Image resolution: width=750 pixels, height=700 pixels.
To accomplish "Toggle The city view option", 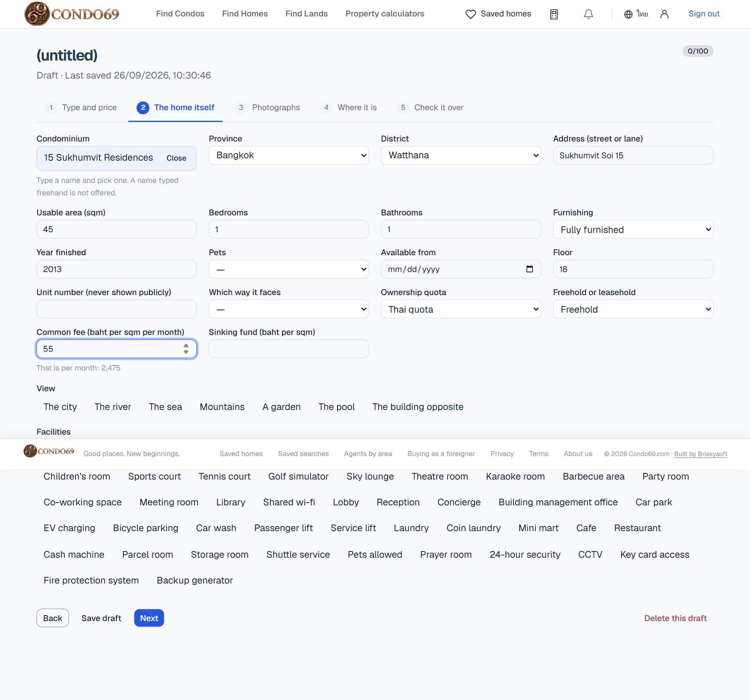I will [x=60, y=407].
